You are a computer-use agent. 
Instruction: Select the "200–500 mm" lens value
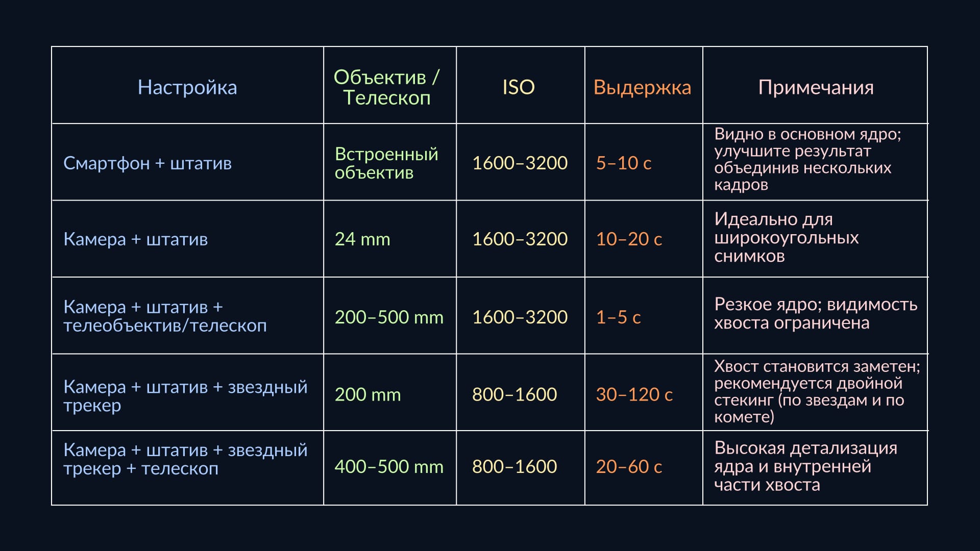click(x=389, y=317)
